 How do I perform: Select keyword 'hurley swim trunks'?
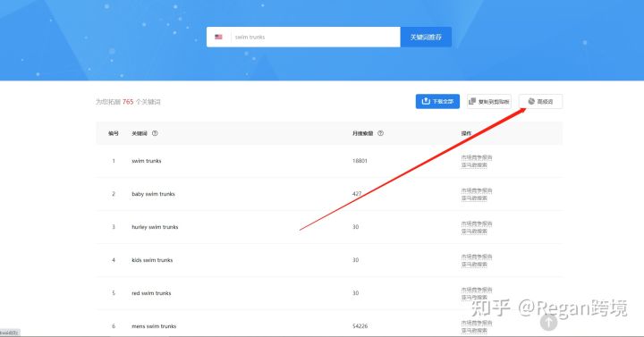pyautogui.click(x=155, y=227)
